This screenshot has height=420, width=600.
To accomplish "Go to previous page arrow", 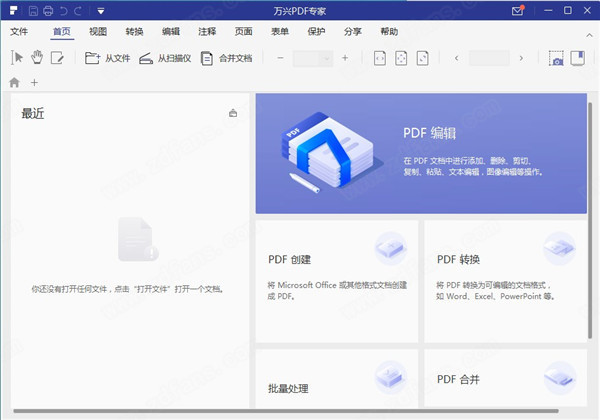I will [x=457, y=59].
